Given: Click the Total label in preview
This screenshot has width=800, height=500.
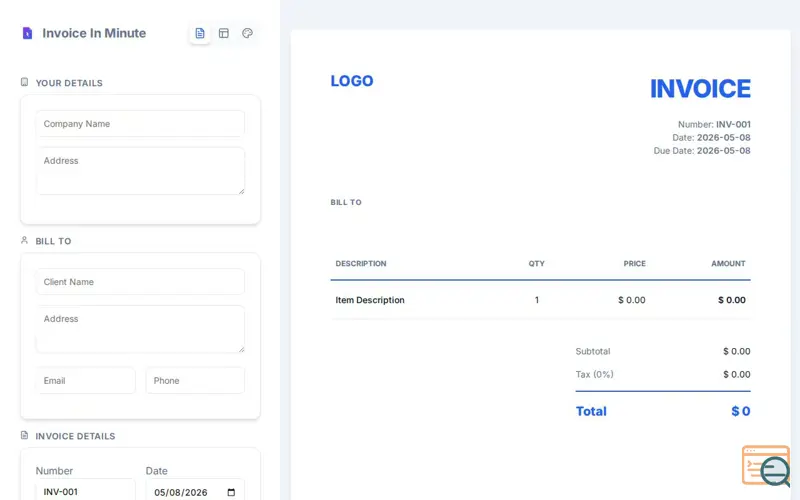Looking at the screenshot, I should (591, 411).
